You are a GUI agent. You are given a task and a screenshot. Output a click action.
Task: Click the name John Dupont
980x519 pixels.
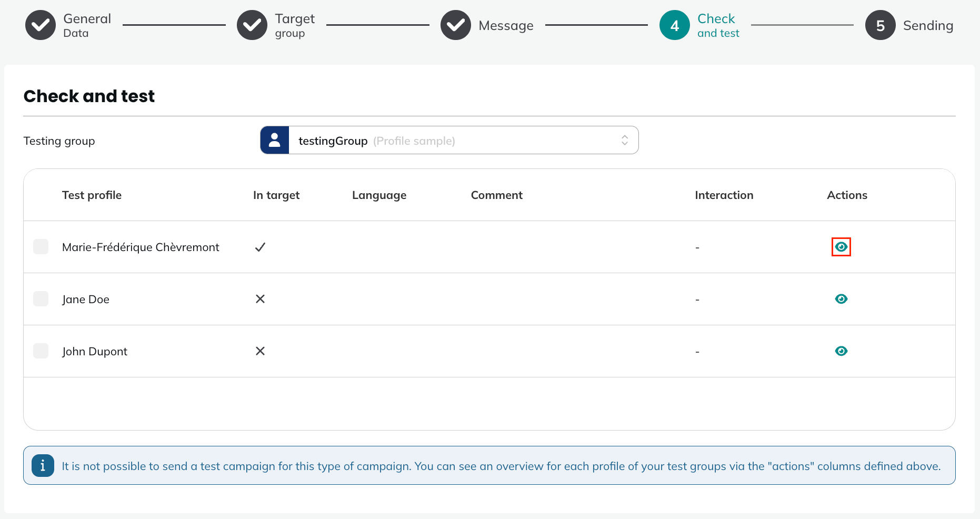point(95,351)
